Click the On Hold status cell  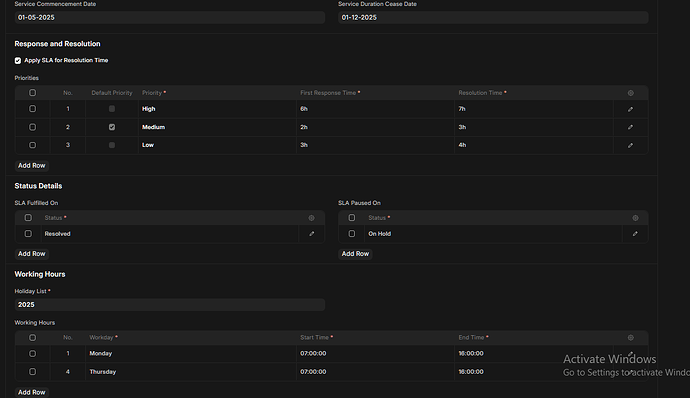pos(493,234)
